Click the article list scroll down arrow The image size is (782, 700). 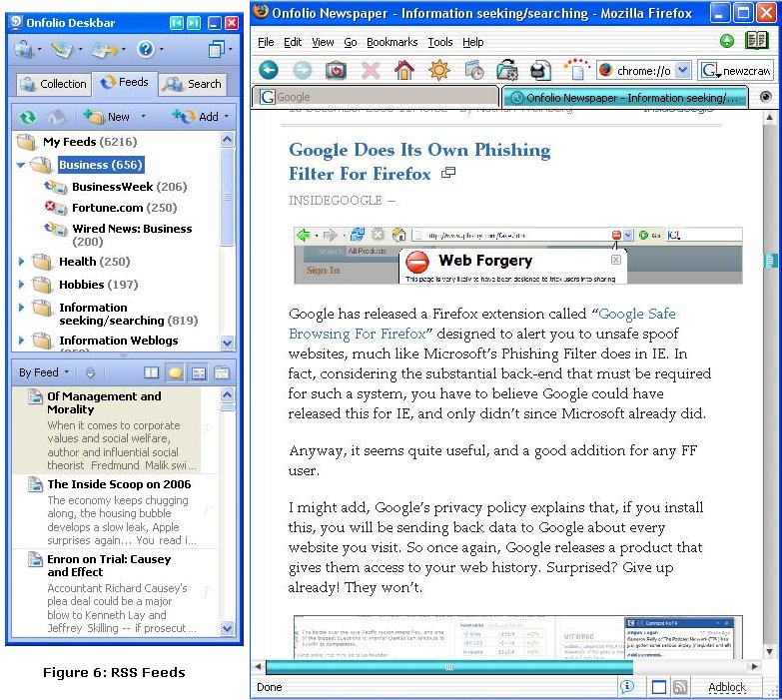point(227,628)
